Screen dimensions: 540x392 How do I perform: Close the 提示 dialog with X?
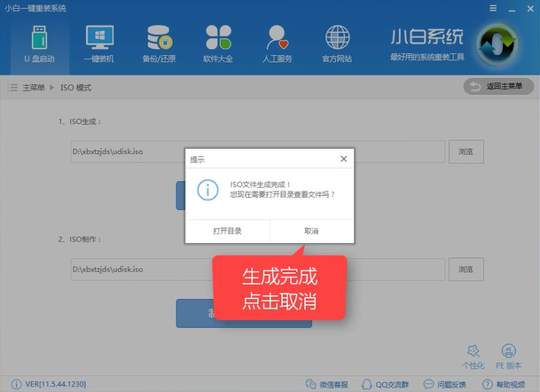tap(344, 159)
